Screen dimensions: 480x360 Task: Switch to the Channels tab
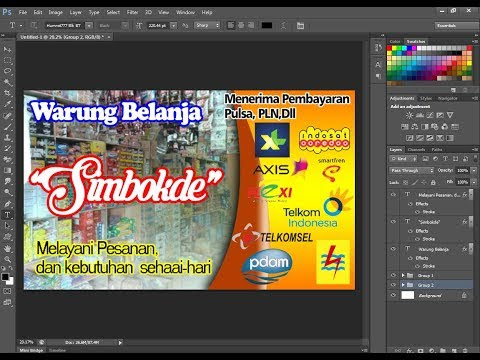point(417,150)
